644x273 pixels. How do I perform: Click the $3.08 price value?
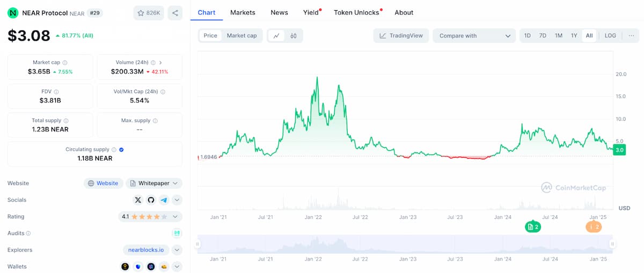29,36
